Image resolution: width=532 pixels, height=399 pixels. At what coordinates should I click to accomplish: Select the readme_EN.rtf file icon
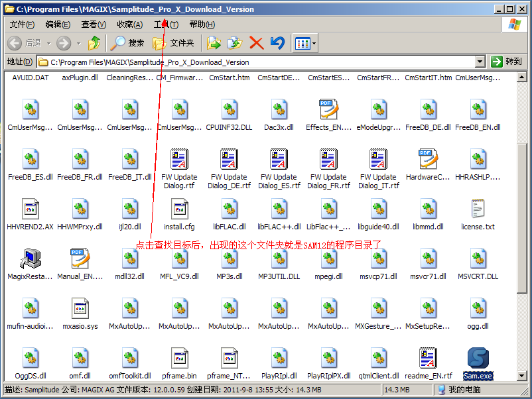click(428, 358)
